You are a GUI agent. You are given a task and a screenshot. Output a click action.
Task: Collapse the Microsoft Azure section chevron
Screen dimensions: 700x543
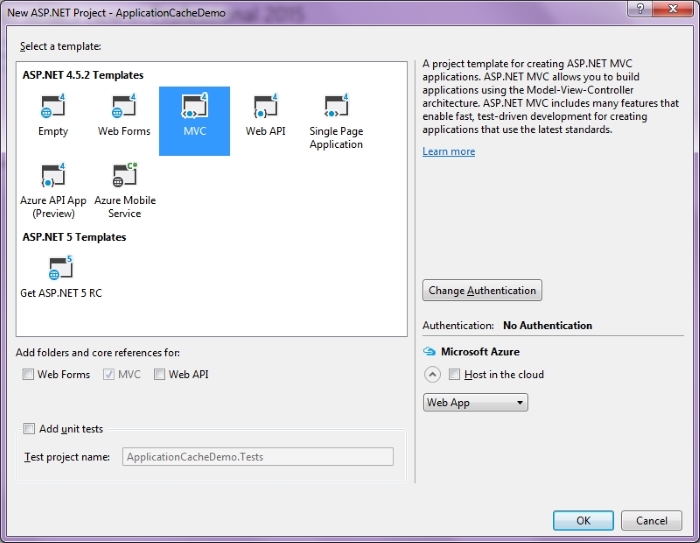click(432, 374)
